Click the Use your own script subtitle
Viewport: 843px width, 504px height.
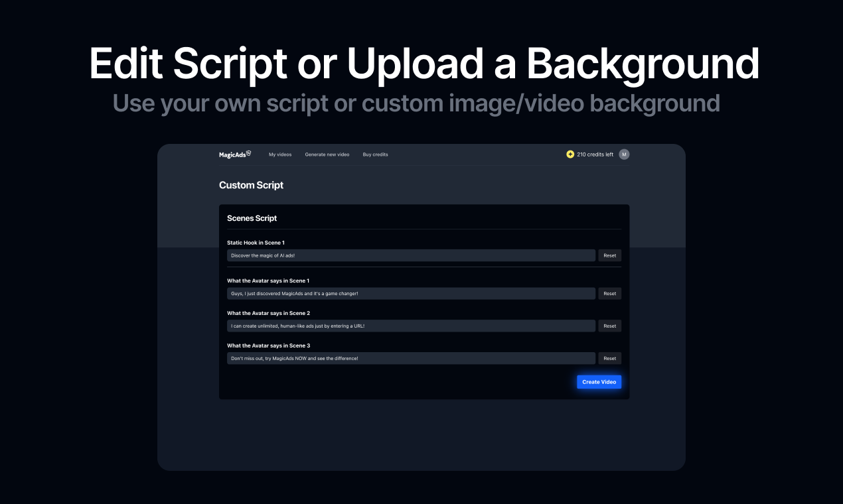point(416,103)
